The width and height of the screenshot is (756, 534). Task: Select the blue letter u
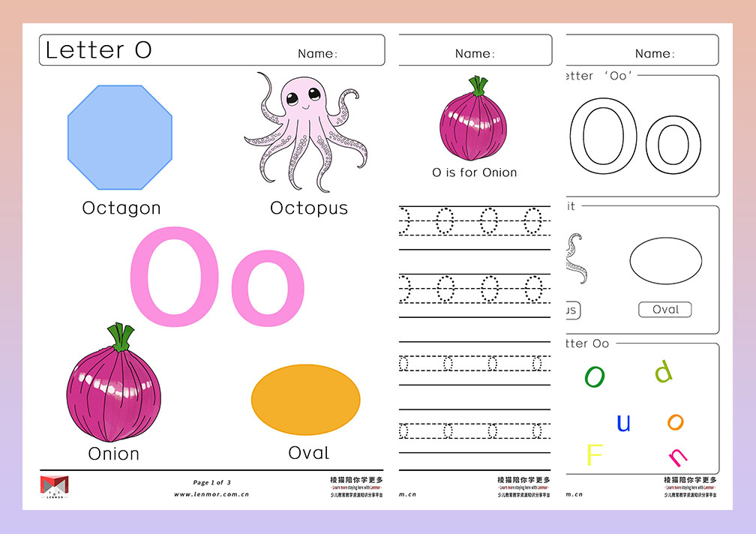(623, 422)
